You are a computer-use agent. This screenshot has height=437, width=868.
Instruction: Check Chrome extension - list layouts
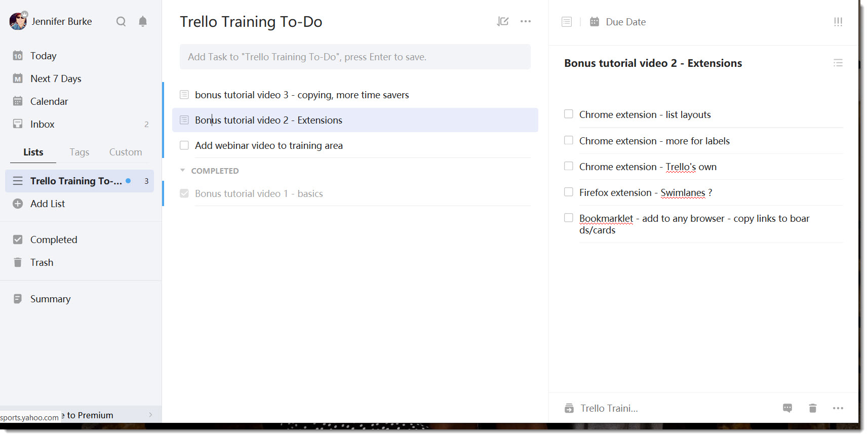coord(569,114)
